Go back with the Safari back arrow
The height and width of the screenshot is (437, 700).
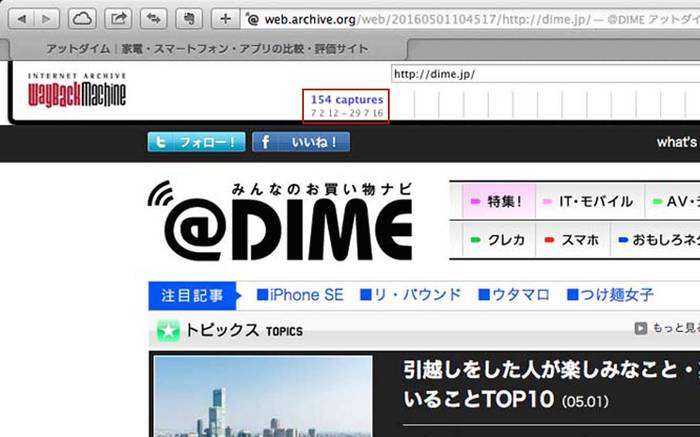(21, 19)
